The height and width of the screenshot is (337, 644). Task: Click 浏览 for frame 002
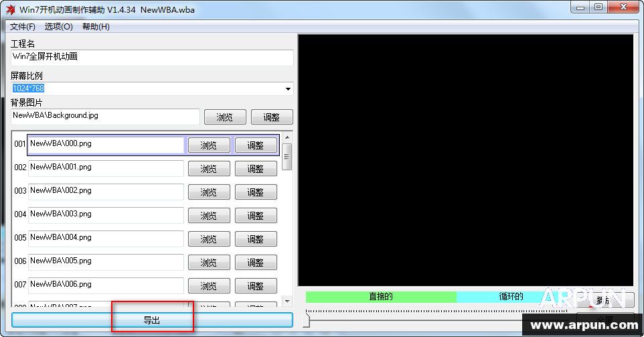click(209, 169)
